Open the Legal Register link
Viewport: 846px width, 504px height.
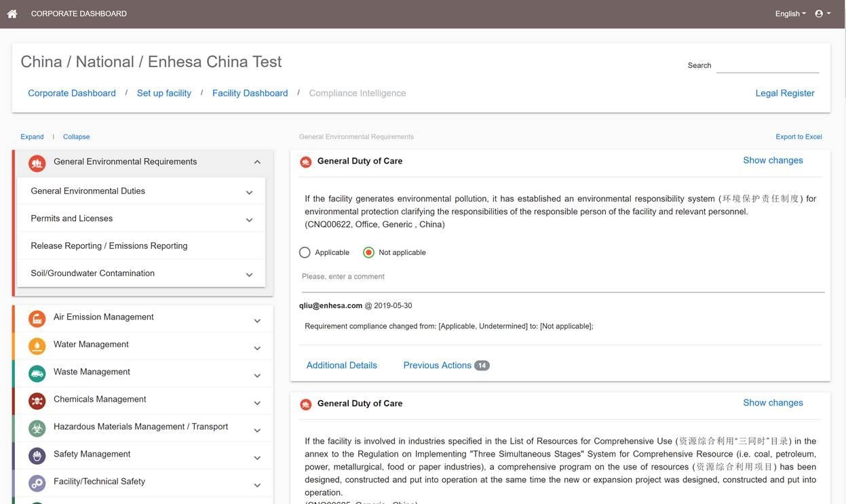pos(785,93)
